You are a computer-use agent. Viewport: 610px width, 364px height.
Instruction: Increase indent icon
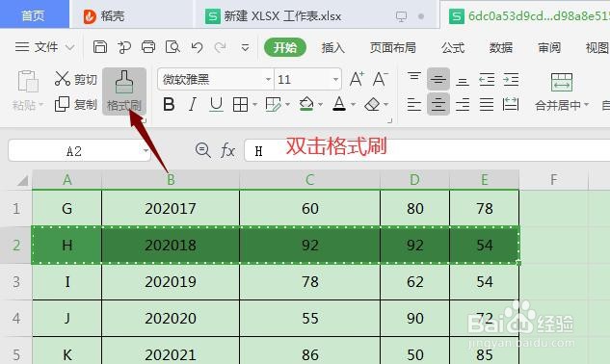point(511,80)
